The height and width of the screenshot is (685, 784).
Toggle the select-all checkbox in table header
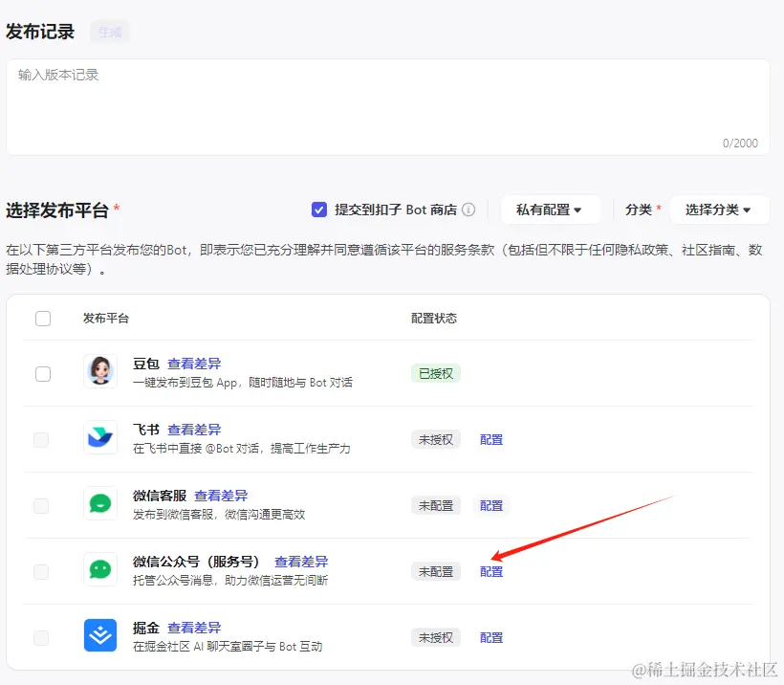(43, 319)
